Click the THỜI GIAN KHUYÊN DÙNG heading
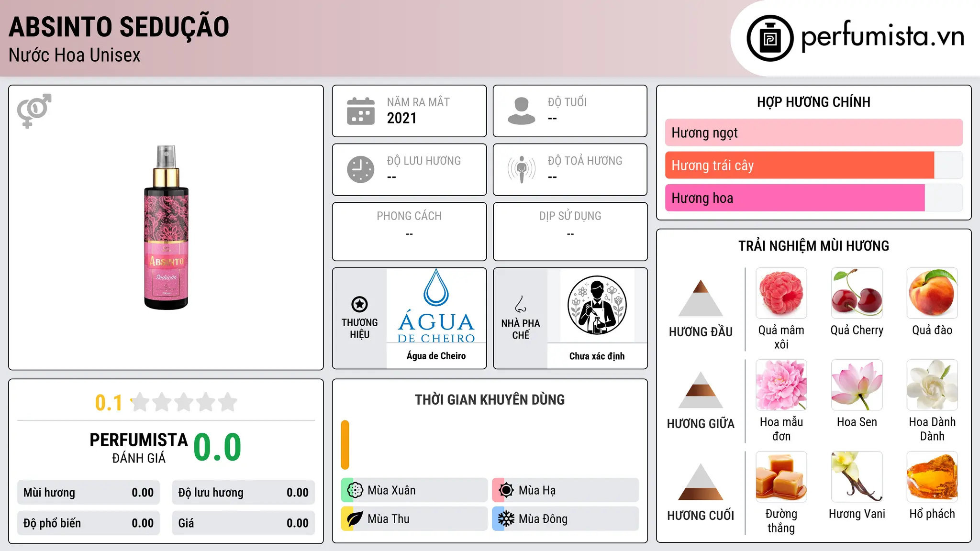 coord(490,399)
